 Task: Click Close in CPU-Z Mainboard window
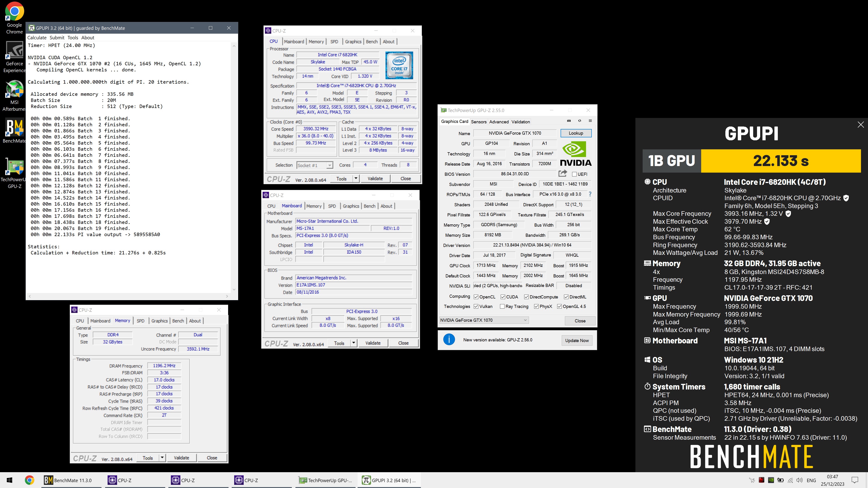click(403, 343)
